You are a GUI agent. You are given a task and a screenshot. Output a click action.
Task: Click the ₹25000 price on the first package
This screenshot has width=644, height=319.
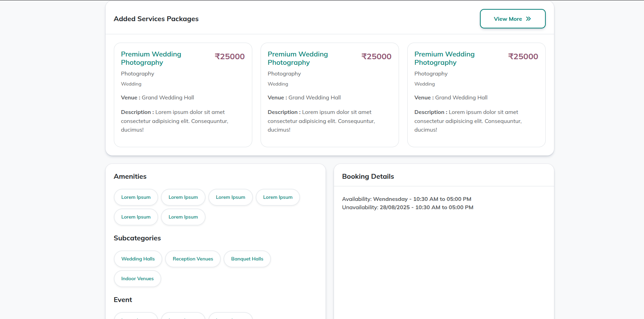pyautogui.click(x=229, y=56)
